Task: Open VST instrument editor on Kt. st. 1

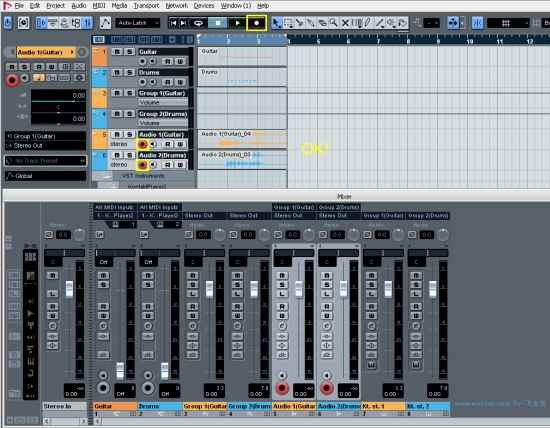Action: pyautogui.click(x=371, y=366)
